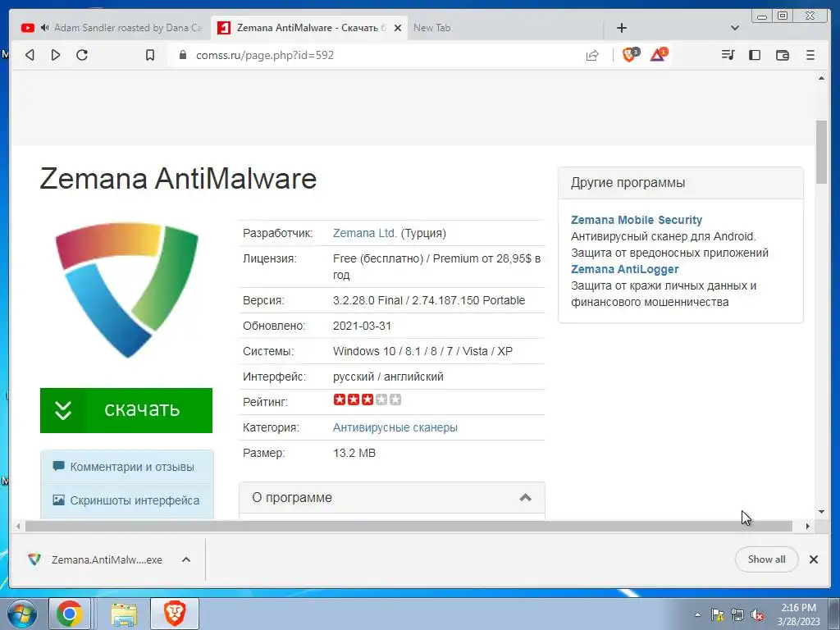Open the padlock site security info

183,55
